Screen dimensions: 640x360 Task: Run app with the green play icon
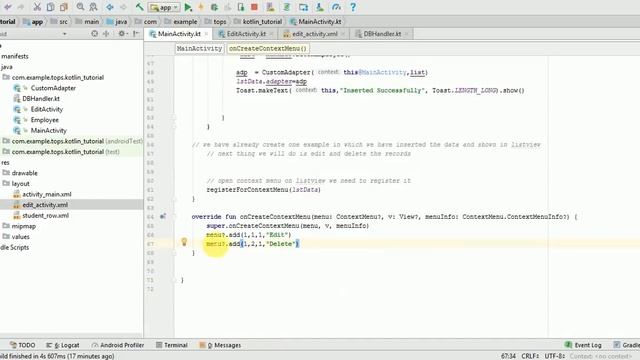pyautogui.click(x=188, y=7)
